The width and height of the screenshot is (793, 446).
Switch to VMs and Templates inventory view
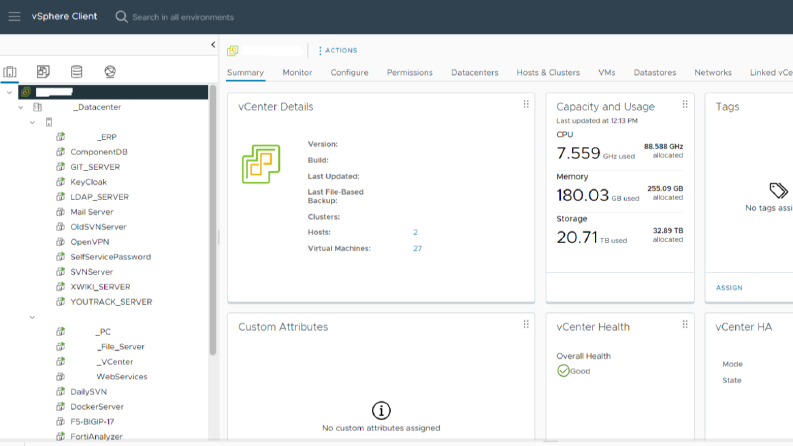pyautogui.click(x=43, y=72)
